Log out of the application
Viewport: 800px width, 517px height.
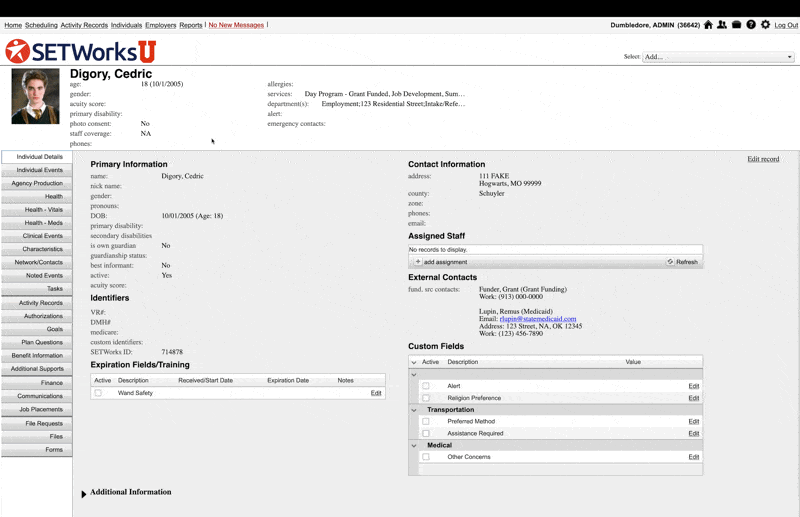(x=786, y=25)
